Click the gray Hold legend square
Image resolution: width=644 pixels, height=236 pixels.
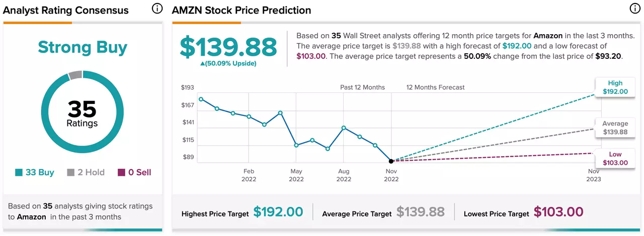71,173
